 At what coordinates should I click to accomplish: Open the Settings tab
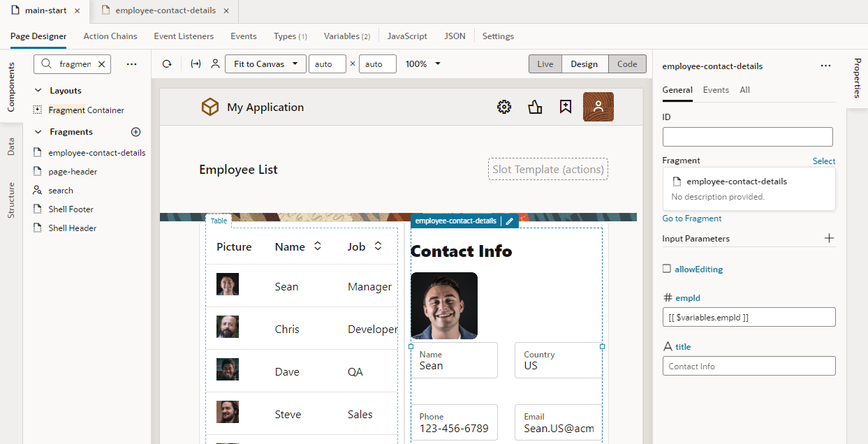pyautogui.click(x=498, y=36)
